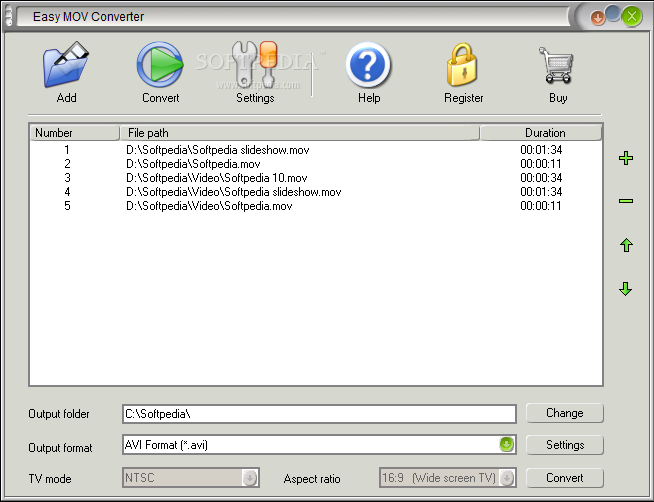Click the Output folder path field
The image size is (654, 502).
[319, 414]
